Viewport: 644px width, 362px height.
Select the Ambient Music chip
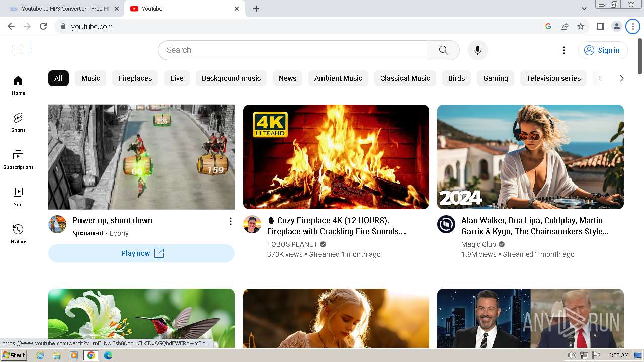point(338,78)
